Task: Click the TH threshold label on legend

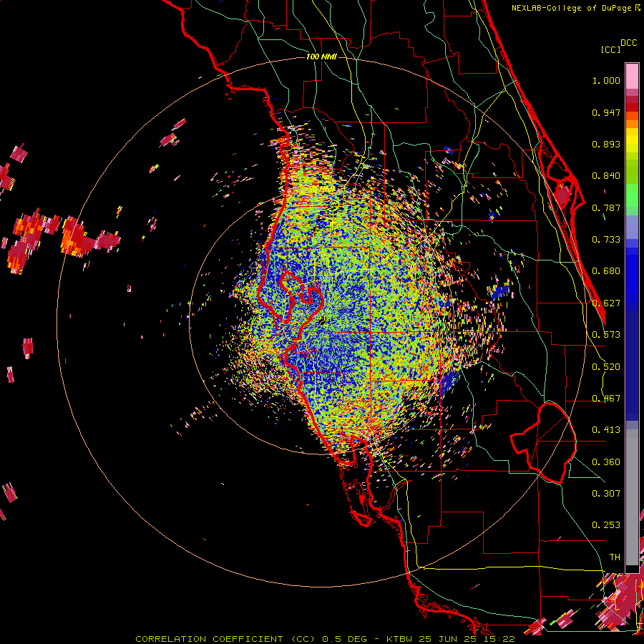Action: 615,557
